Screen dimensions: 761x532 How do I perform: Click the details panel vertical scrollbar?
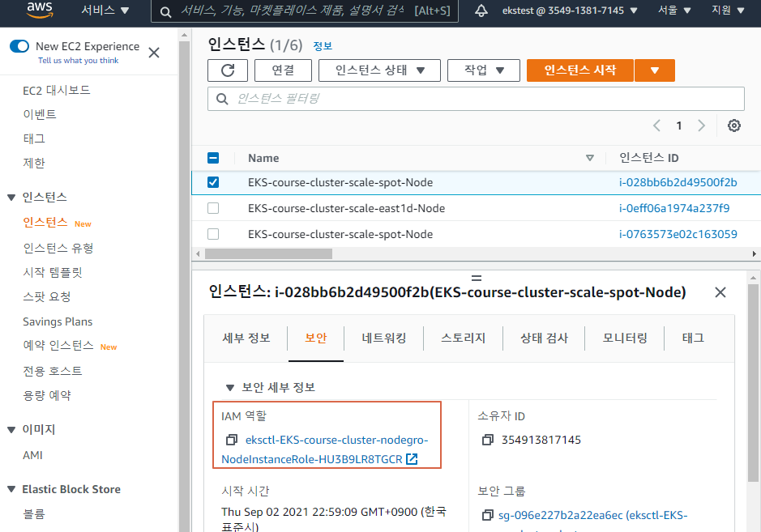point(753,383)
